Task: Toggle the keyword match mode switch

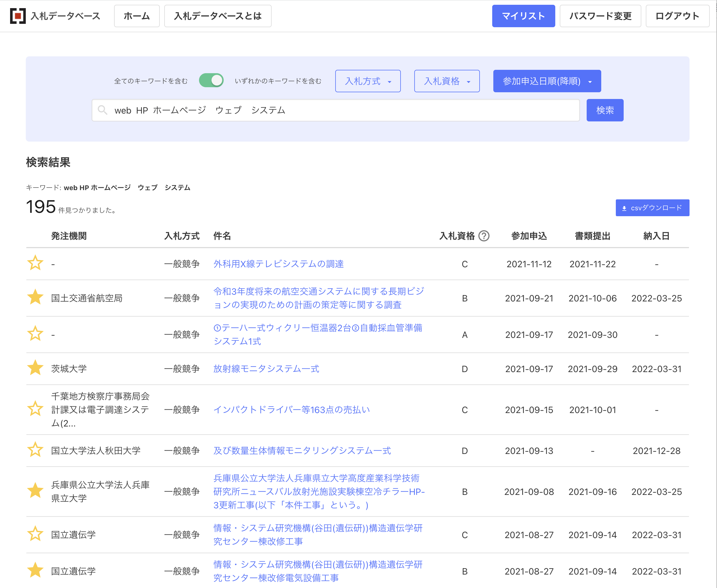Action: pos(211,80)
